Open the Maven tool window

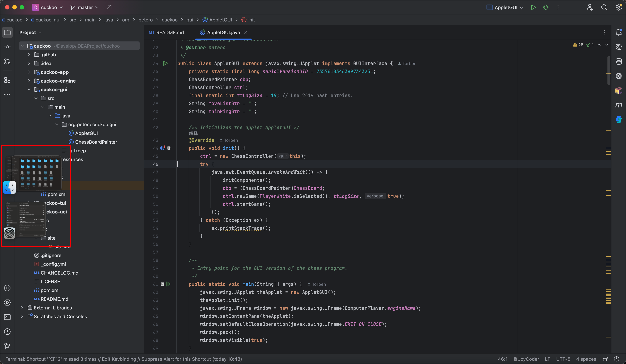[x=619, y=105]
